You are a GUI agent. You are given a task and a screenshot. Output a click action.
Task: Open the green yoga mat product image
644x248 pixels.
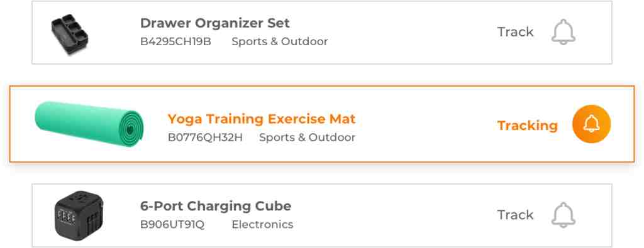click(89, 124)
